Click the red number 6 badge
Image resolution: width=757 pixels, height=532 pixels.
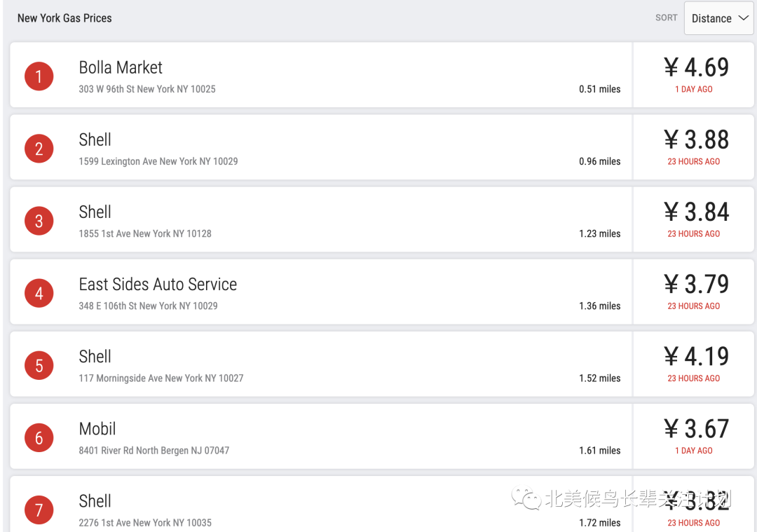coord(39,438)
